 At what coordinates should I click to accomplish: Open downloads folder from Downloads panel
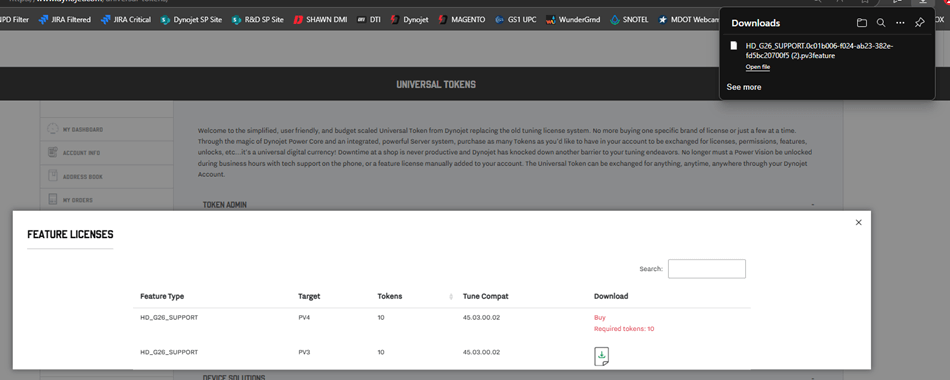point(862,23)
